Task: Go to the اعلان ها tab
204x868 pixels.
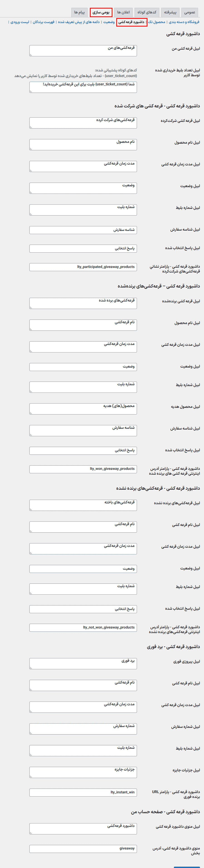Action: point(123,12)
